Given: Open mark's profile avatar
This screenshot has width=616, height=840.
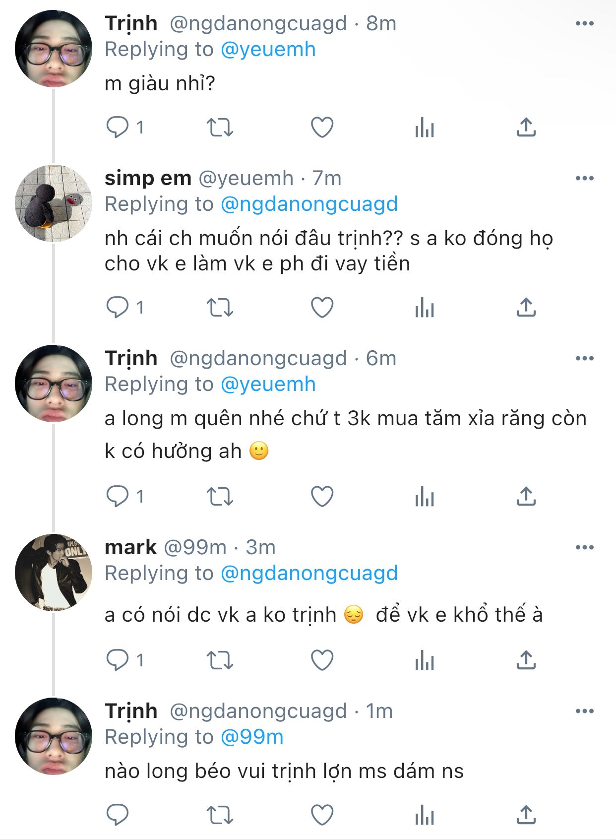Looking at the screenshot, I should pos(54,572).
